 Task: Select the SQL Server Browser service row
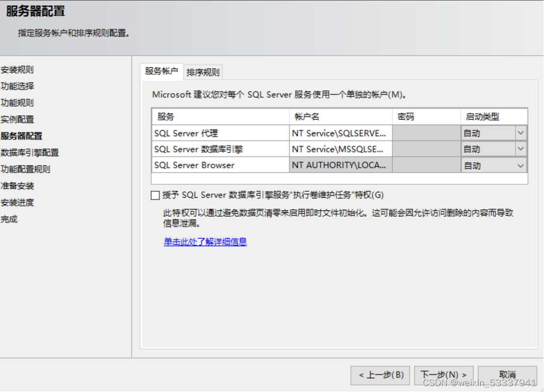220,165
